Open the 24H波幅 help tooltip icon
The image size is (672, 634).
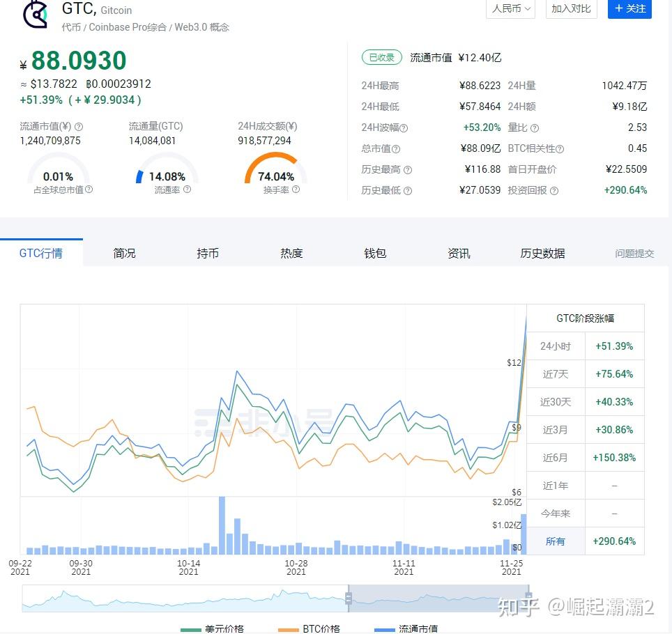click(x=405, y=127)
